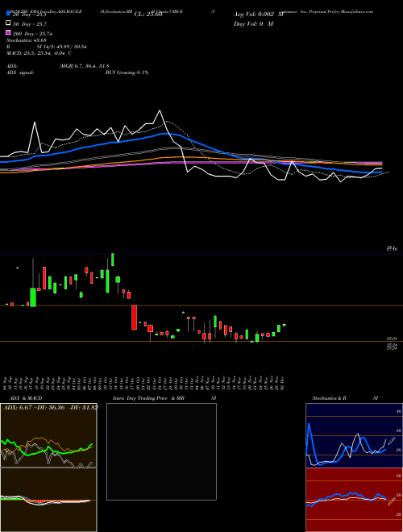
Task: Click the 'Intra Day Trading Price & MRSI' title
Action: tap(164, 398)
